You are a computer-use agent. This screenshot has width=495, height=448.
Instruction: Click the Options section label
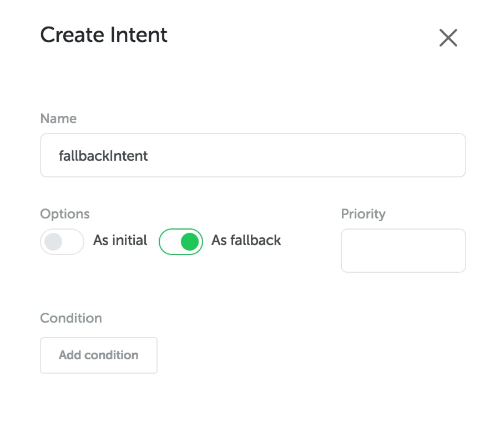(x=65, y=214)
